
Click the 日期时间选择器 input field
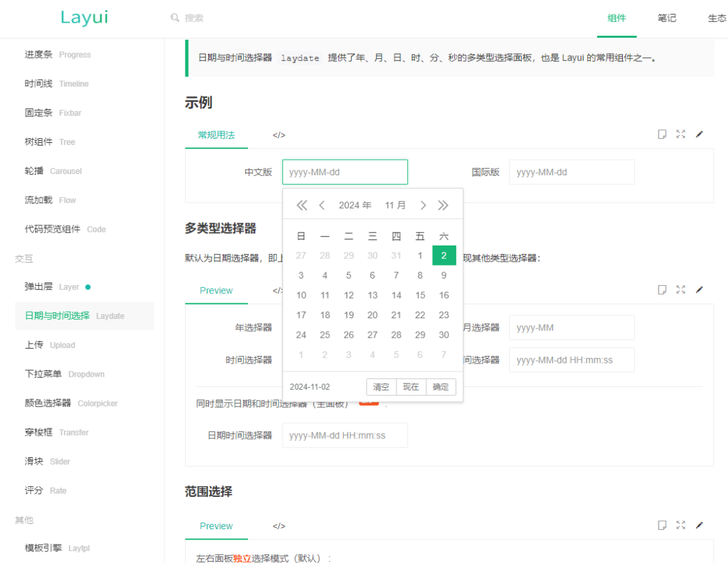click(344, 436)
